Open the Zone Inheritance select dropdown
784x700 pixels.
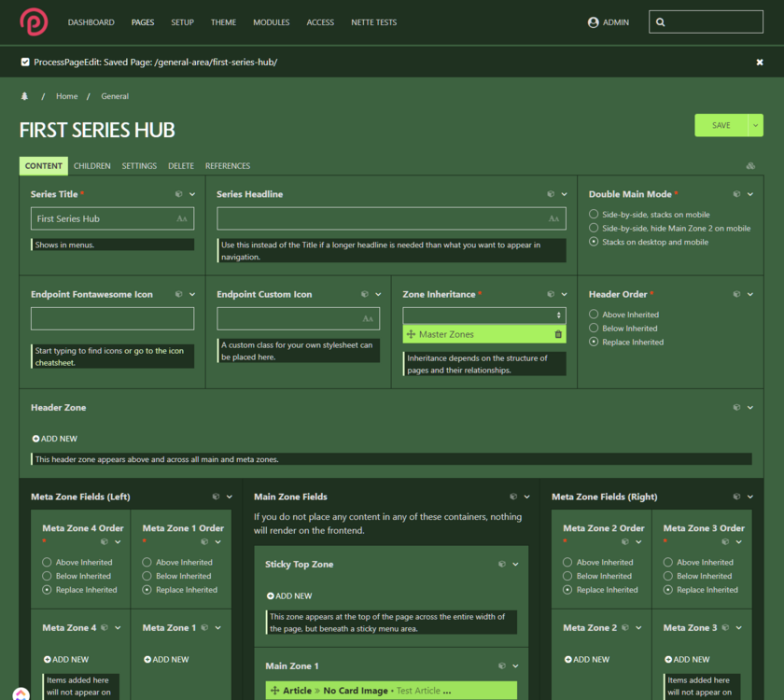click(483, 315)
